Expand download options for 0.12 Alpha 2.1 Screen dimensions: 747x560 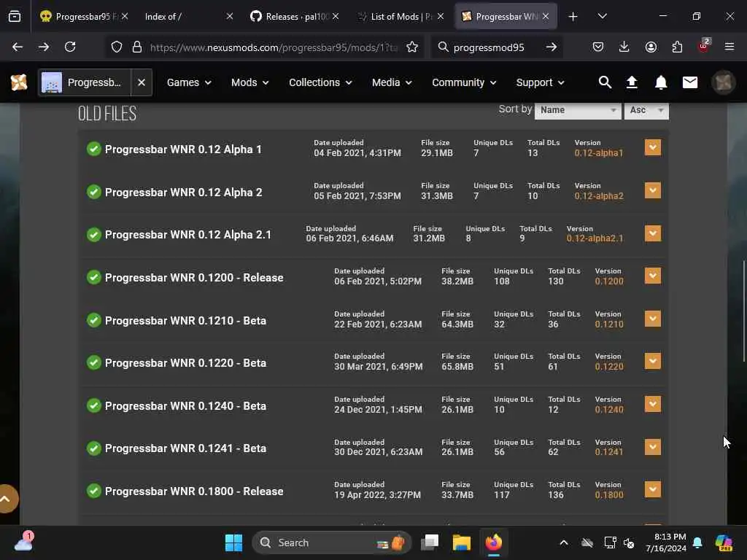tap(653, 233)
